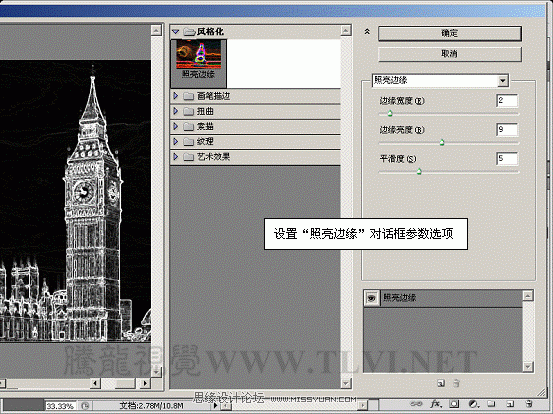Click filter list scrollbar down arrow
Image resolution: width=553 pixels, height=414 pixels.
coord(346,383)
